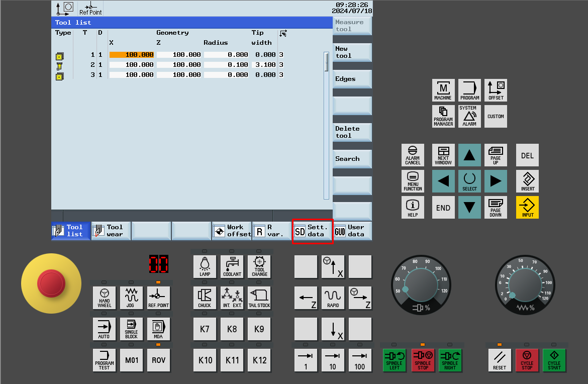Click the Delete tool softkey

pos(352,132)
